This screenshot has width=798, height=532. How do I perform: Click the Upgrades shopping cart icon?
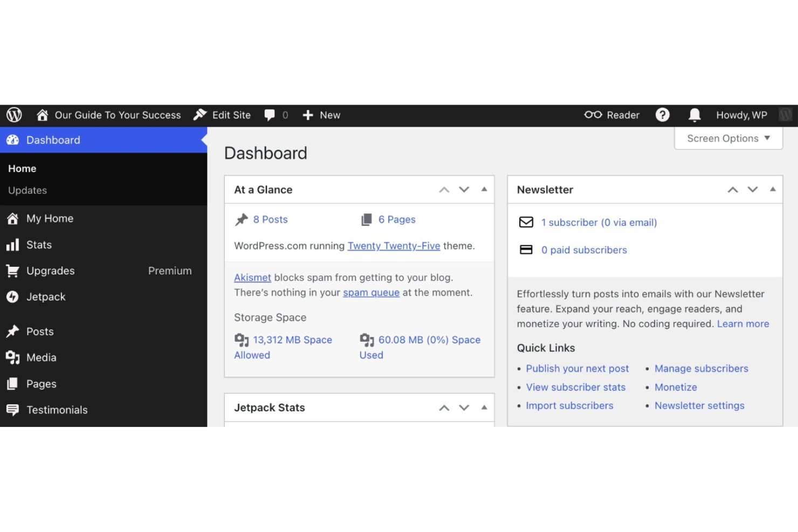12,271
